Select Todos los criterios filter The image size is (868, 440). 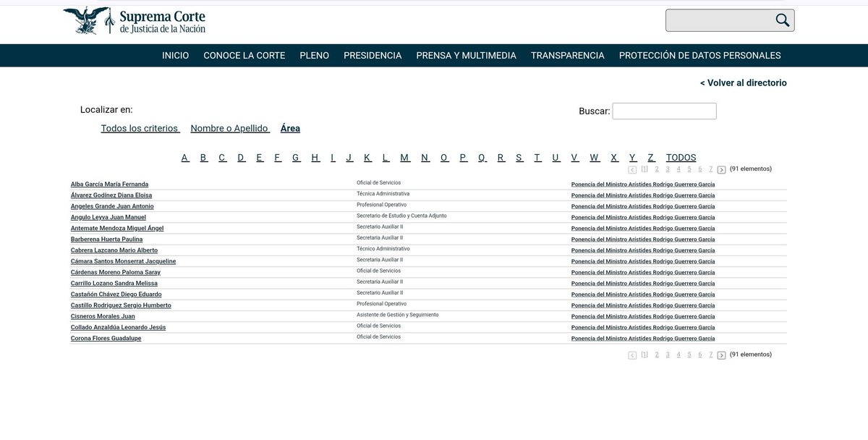(x=140, y=128)
